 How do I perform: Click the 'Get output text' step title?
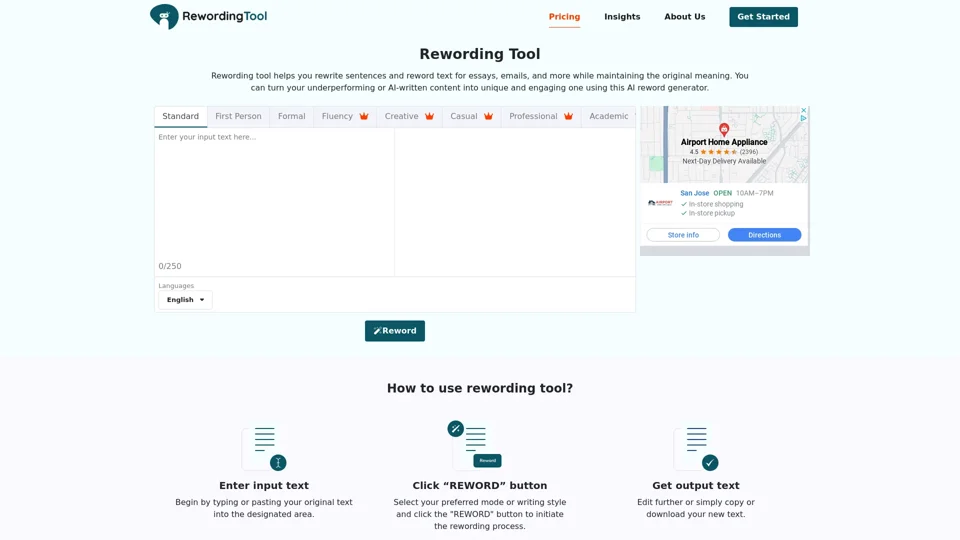pyautogui.click(x=696, y=486)
